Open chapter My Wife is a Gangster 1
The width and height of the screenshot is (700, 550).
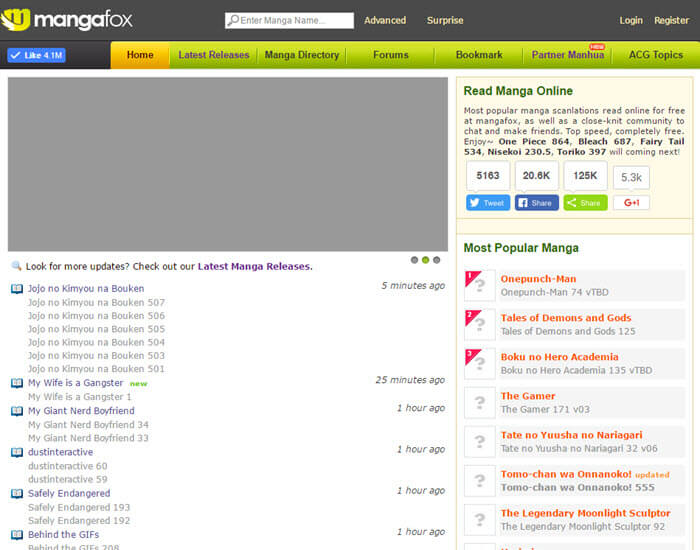[80, 397]
